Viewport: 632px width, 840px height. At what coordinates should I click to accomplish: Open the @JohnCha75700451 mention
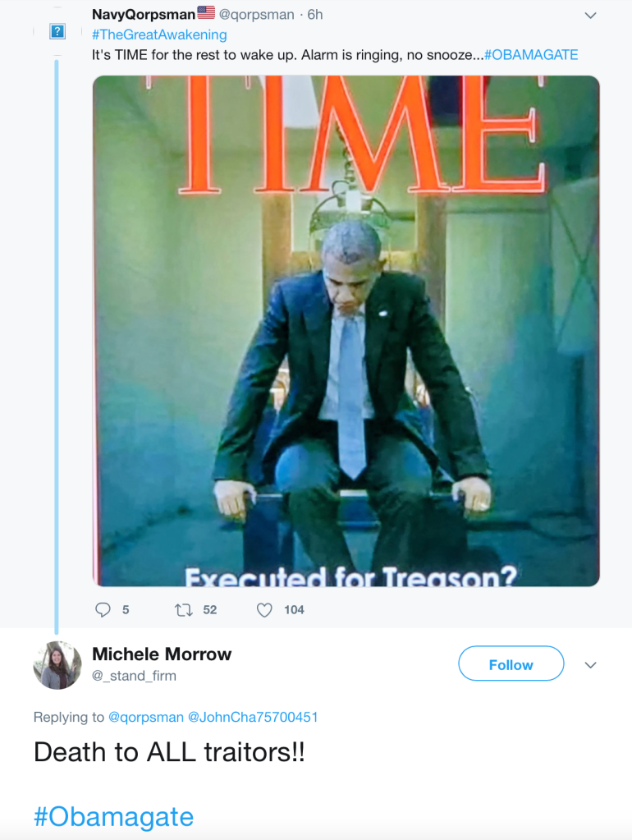(253, 717)
